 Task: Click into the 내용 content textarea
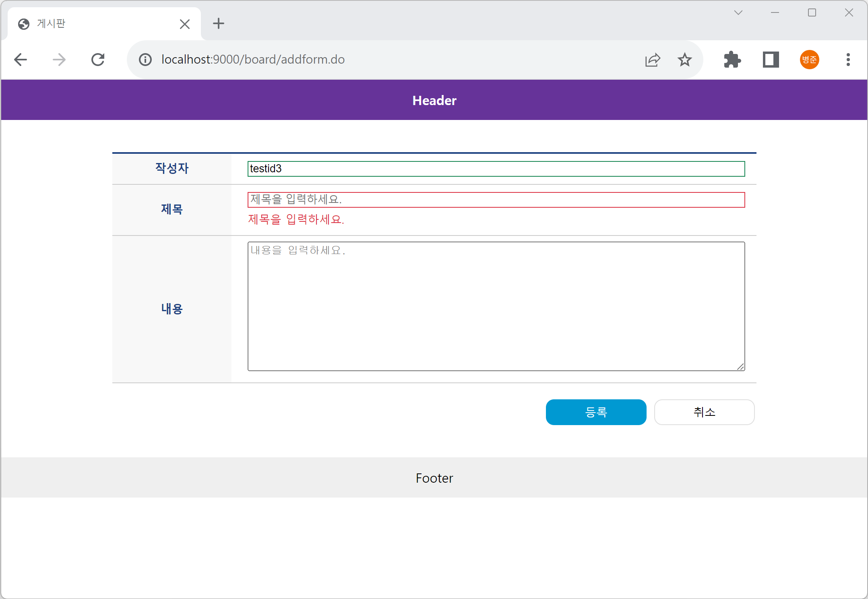(x=496, y=306)
